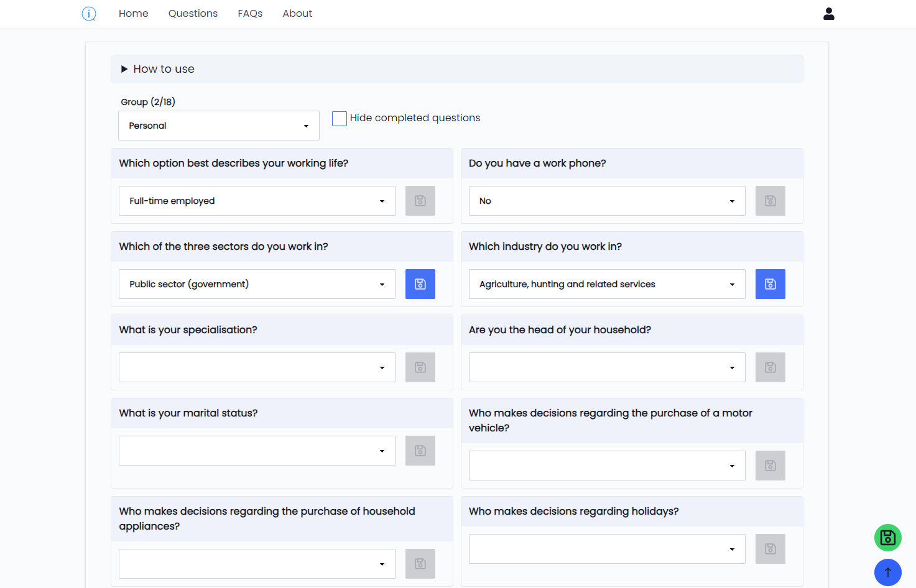This screenshot has height=588, width=916.
Task: Click 'What is your specialisation?' heading
Action: pos(188,330)
